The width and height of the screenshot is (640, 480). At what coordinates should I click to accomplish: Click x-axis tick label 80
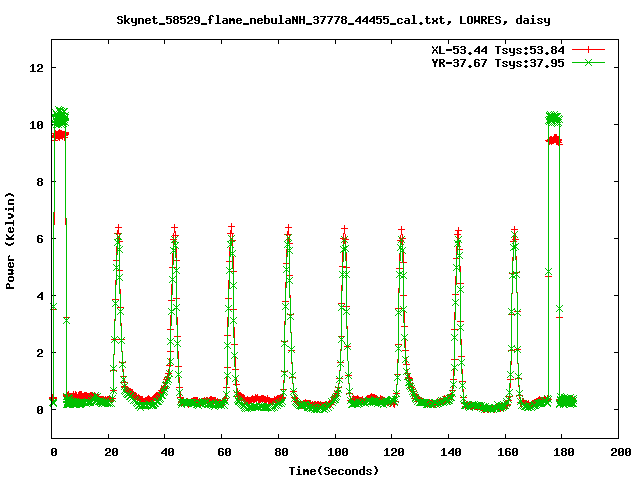281,452
